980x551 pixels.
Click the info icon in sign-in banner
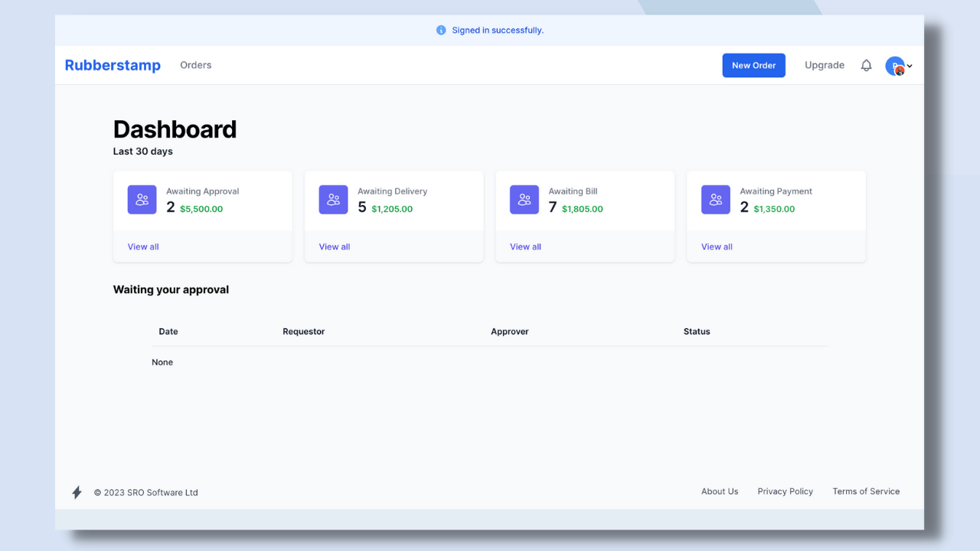(441, 31)
